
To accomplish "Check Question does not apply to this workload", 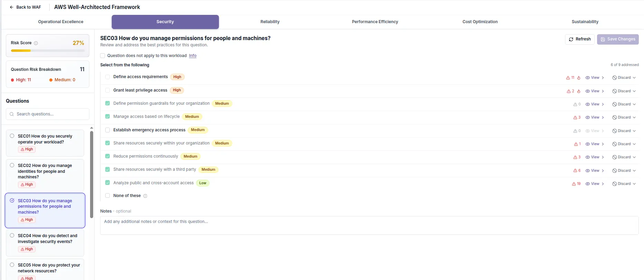I will (103, 56).
